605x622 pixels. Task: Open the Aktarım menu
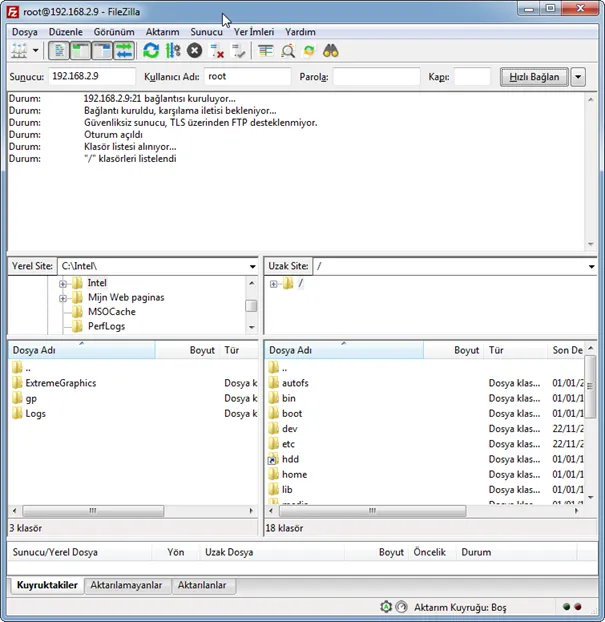(x=162, y=32)
